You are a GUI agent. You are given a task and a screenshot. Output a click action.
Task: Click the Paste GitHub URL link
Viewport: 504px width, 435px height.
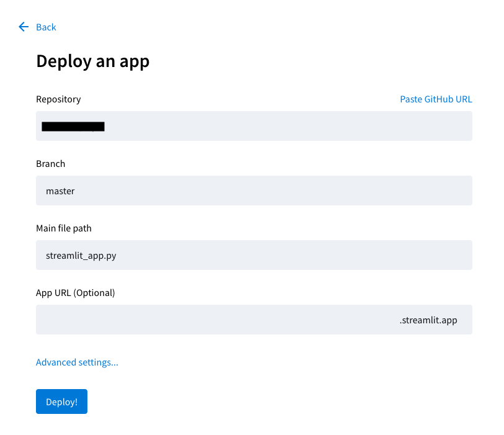tap(436, 99)
